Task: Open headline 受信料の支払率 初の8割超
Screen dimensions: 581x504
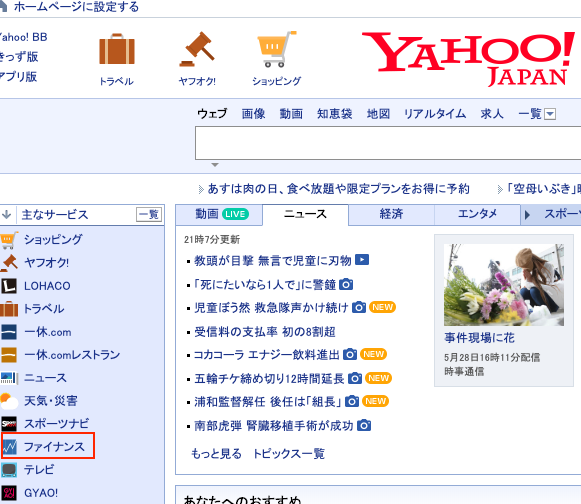Action: point(265,331)
